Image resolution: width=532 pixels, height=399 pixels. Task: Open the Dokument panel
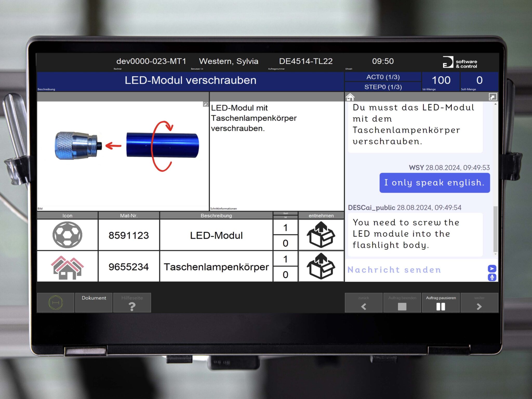click(x=94, y=302)
